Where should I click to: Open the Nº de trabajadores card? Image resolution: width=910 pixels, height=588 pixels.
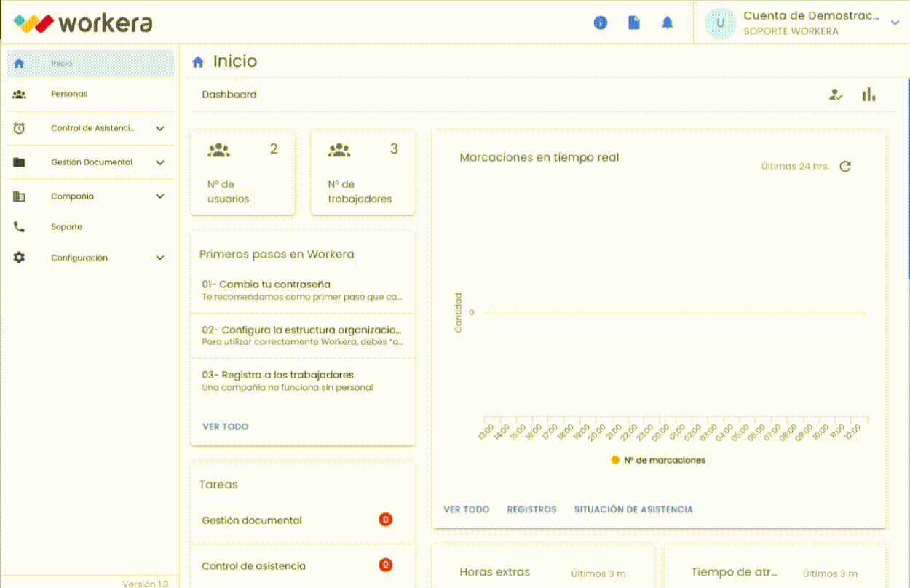pyautogui.click(x=363, y=172)
